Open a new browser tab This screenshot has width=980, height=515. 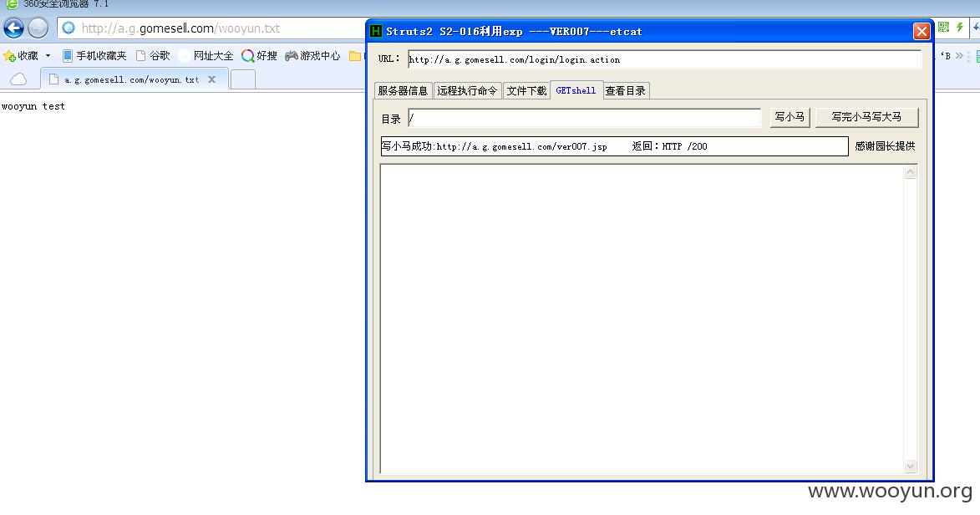[x=243, y=79]
